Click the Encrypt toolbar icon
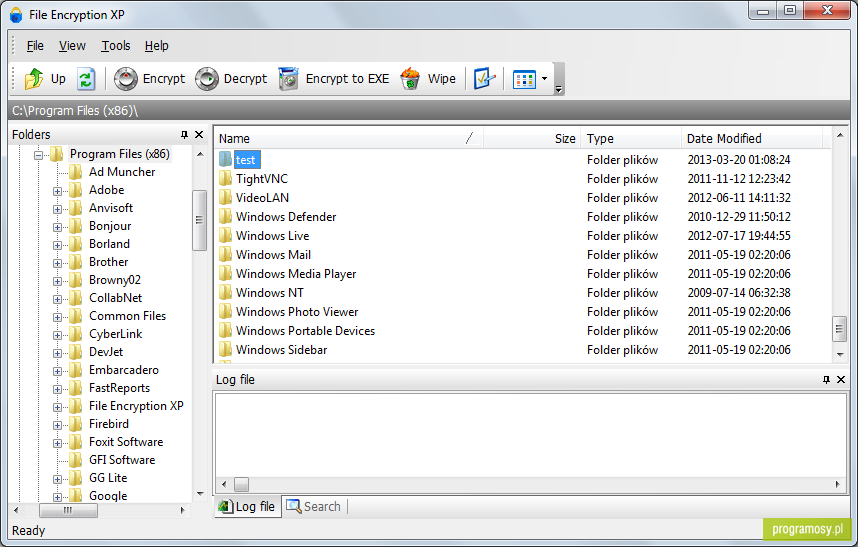 click(x=125, y=79)
